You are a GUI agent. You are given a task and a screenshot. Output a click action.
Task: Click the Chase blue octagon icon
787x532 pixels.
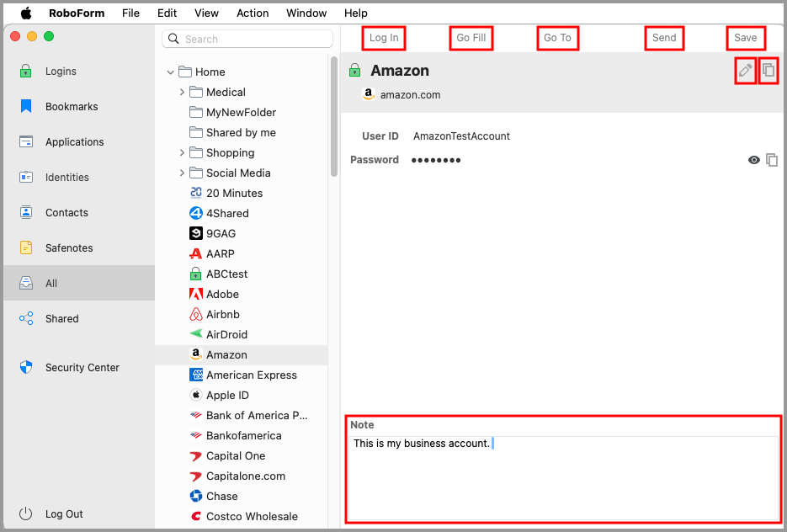coord(196,496)
